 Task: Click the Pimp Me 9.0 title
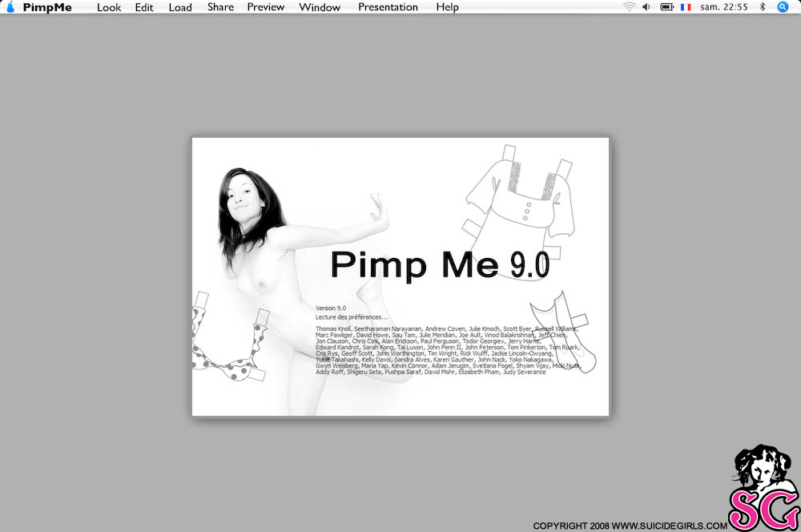[x=440, y=264]
